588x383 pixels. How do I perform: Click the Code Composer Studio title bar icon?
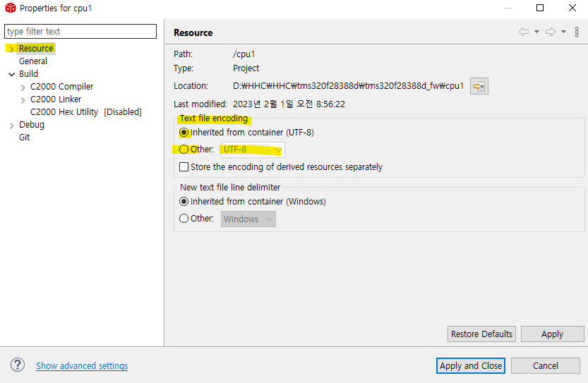point(10,8)
